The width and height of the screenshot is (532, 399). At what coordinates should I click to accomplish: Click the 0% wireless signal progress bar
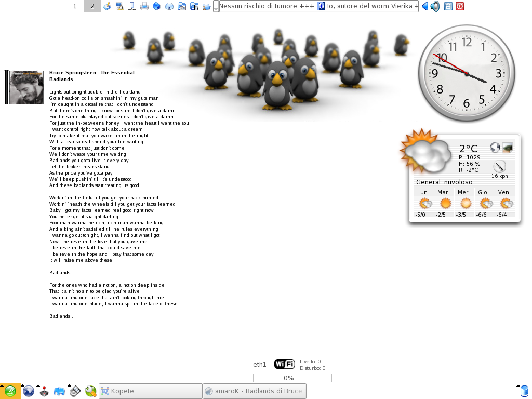[x=292, y=378]
